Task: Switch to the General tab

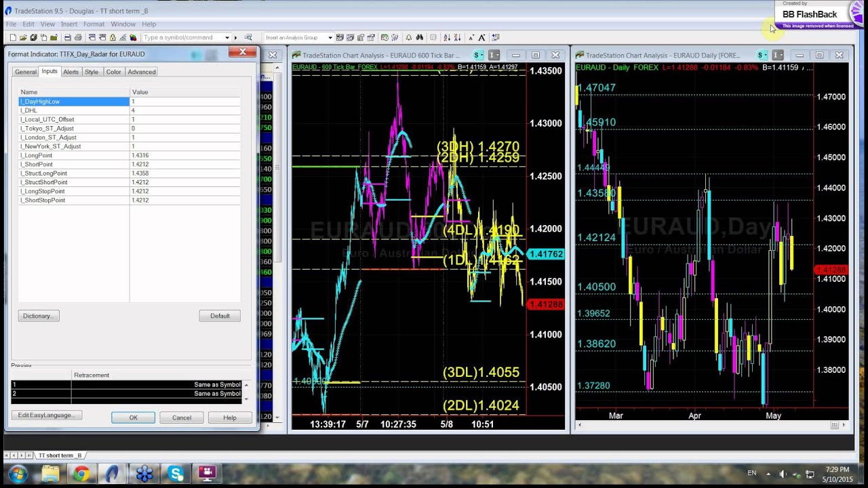Action: pos(26,72)
